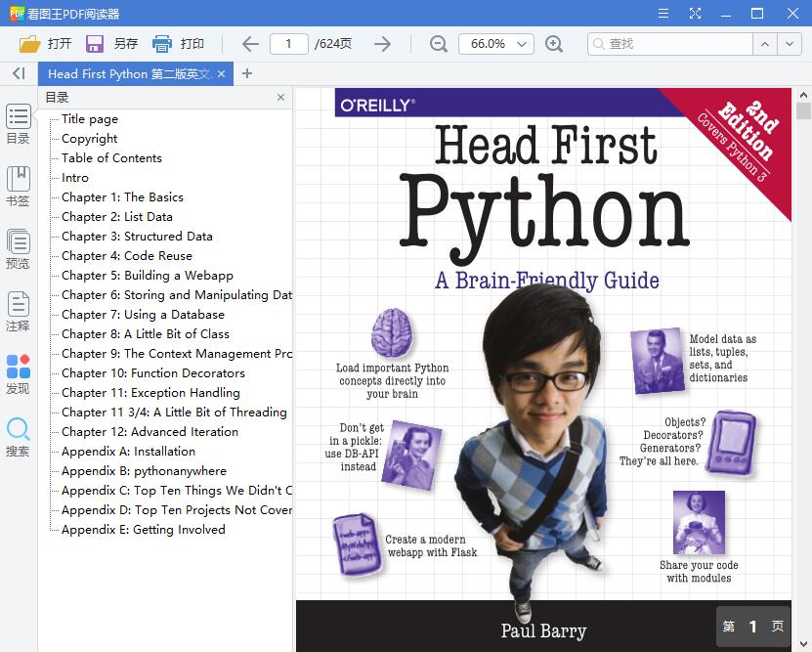Click the Save As floppy disk icon
The height and width of the screenshot is (652, 812).
tap(94, 44)
